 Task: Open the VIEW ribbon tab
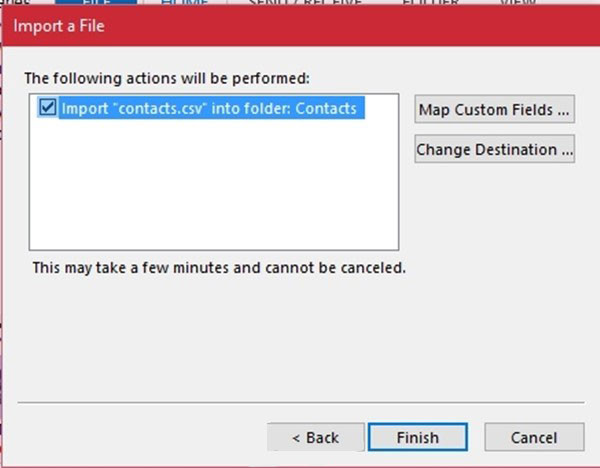[x=518, y=2]
